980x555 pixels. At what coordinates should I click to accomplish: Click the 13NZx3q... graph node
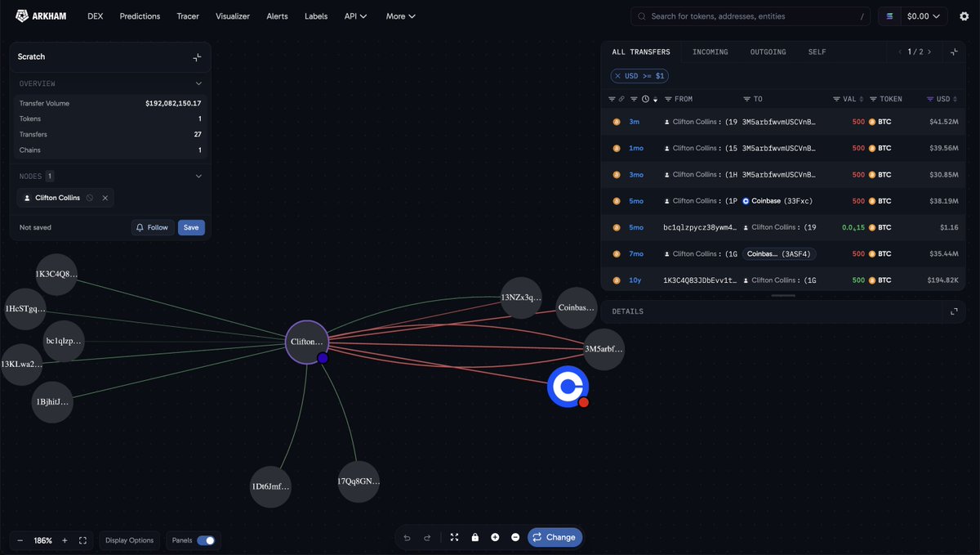click(521, 298)
